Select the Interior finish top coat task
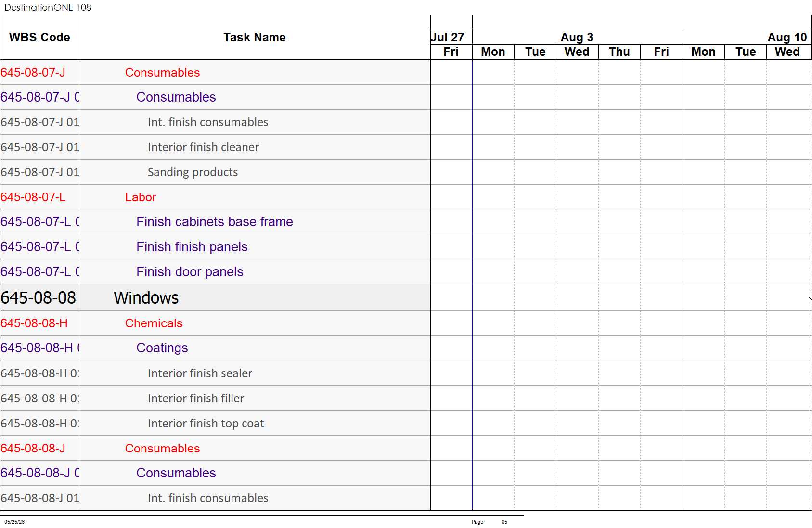The width and height of the screenshot is (812, 528). click(206, 424)
